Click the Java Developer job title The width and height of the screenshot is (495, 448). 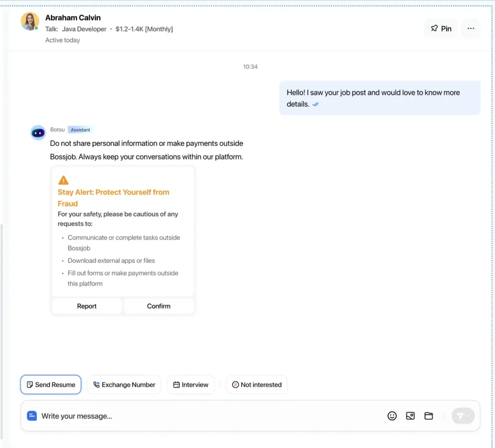84,29
